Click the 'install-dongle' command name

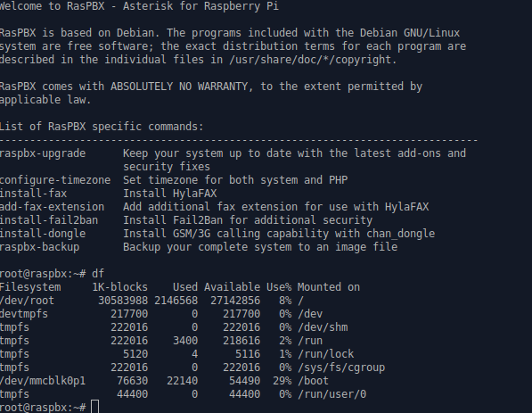coord(43,234)
